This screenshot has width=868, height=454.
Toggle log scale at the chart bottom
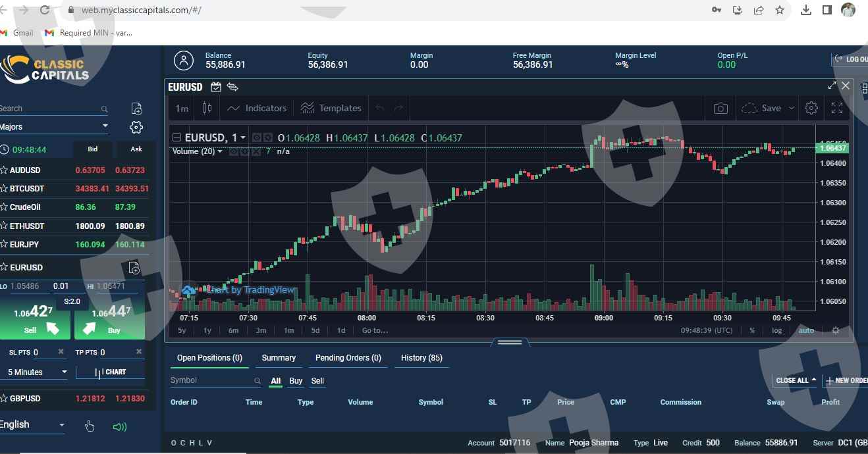(777, 330)
